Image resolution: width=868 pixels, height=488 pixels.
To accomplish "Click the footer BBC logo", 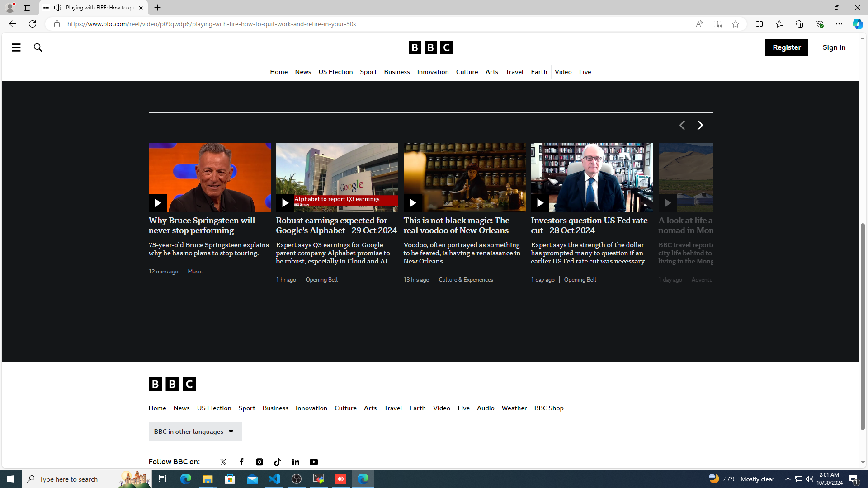I will 172,384.
